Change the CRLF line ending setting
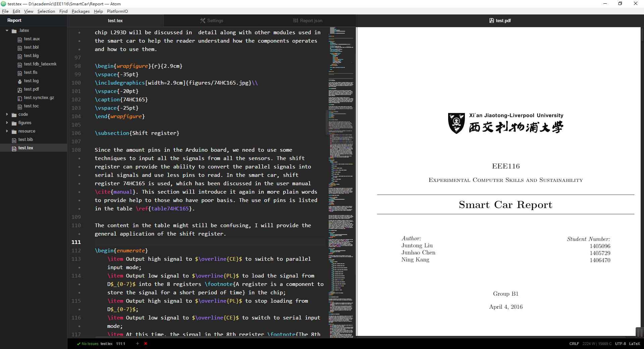Screen dimensions: 644x349 pos(574,344)
